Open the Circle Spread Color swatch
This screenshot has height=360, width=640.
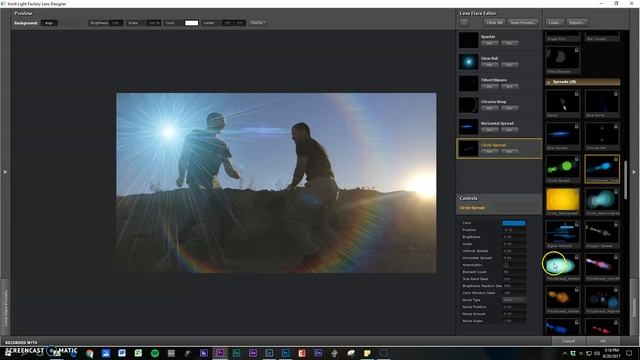[514, 223]
